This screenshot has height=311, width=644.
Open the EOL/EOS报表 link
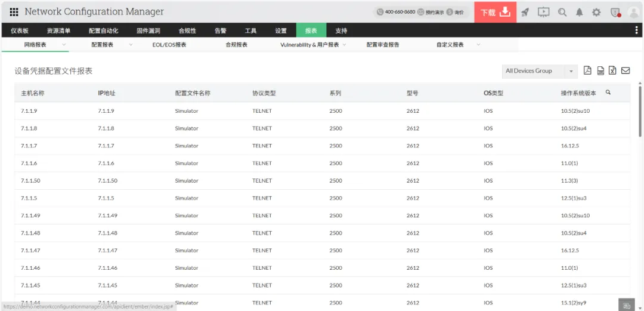pos(169,45)
